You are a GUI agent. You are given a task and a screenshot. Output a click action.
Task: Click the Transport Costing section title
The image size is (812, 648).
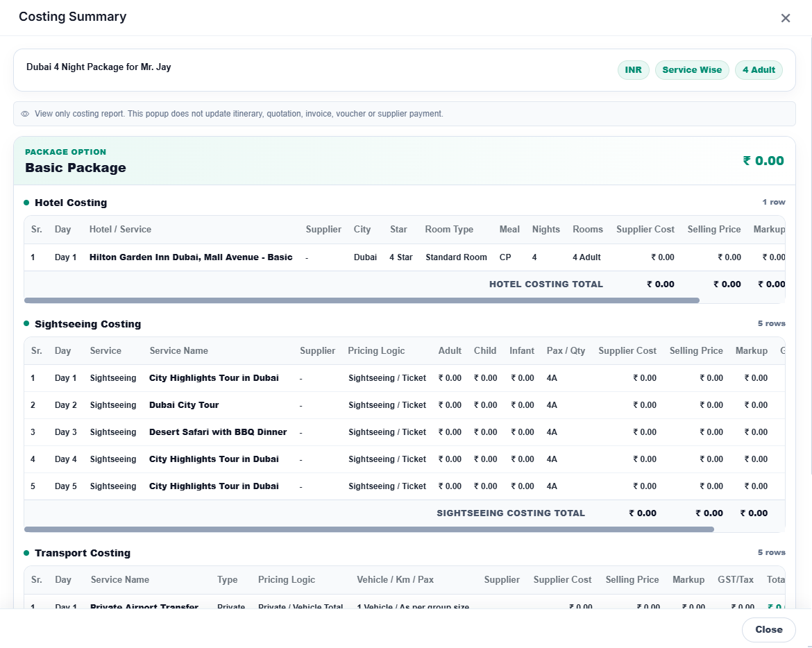click(83, 553)
